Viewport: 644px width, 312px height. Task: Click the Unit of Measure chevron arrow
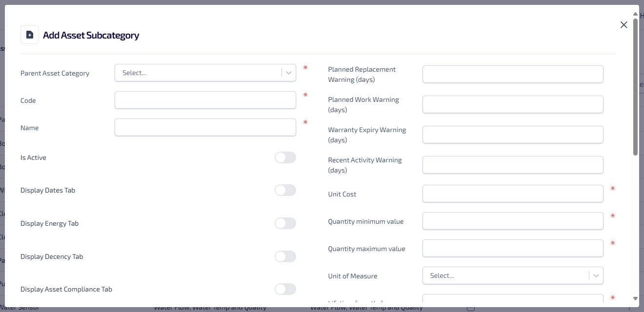596,276
